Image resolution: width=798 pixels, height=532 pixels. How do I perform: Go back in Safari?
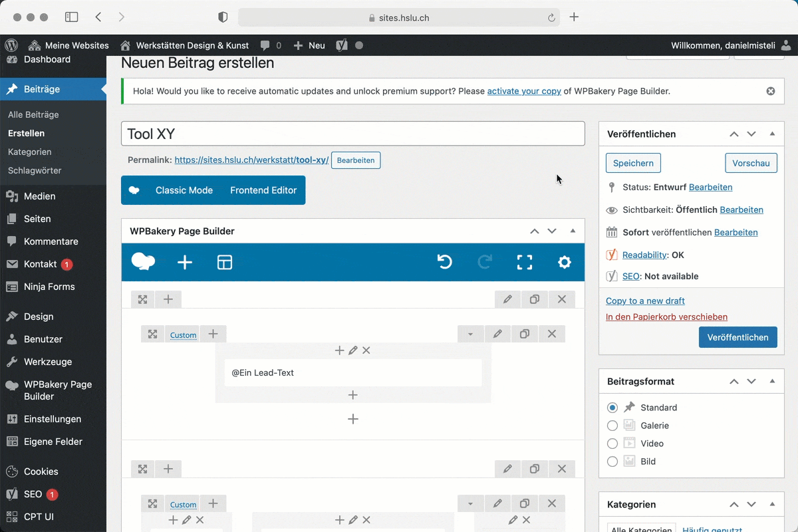(x=98, y=17)
